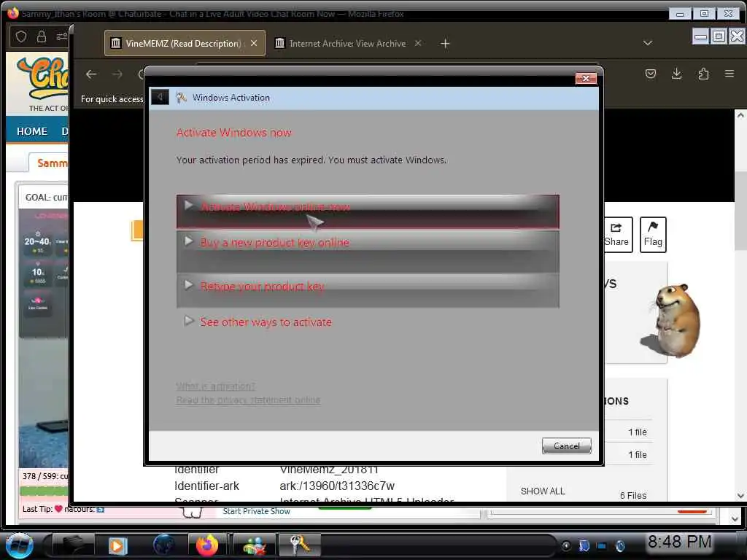Open the Firefox extensions puzzle icon
747x560 pixels.
(x=703, y=74)
